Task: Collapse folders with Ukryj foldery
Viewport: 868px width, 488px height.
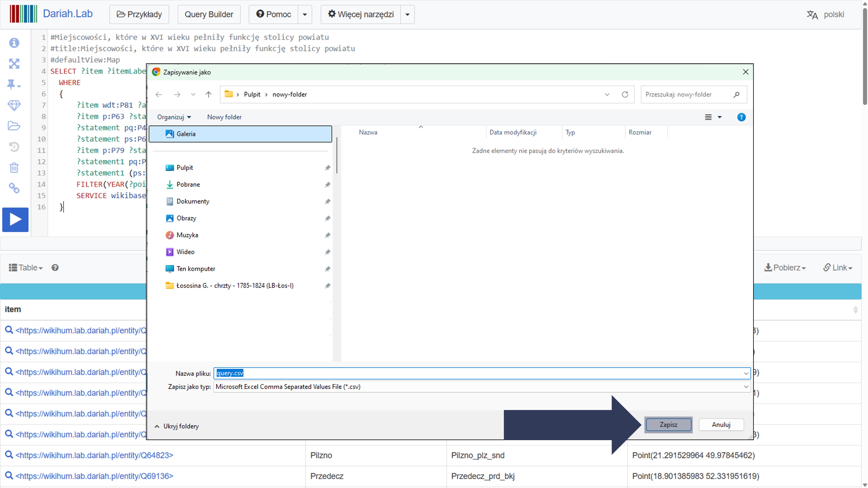Action: point(177,426)
